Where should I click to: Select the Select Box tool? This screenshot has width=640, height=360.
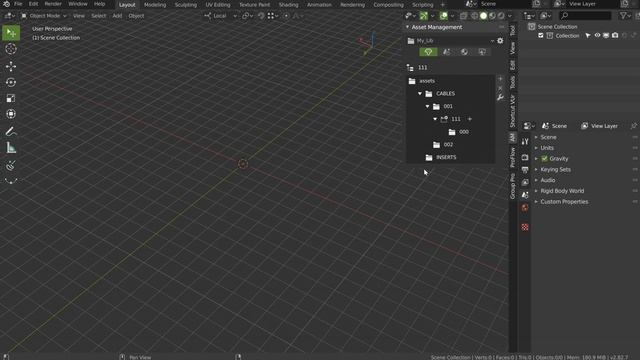click(x=11, y=33)
